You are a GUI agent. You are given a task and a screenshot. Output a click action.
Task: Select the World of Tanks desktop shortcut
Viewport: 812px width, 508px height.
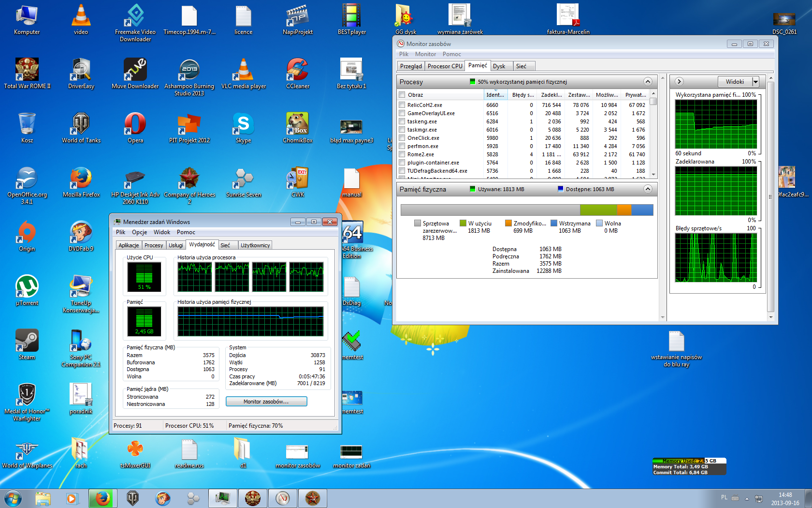(81, 128)
